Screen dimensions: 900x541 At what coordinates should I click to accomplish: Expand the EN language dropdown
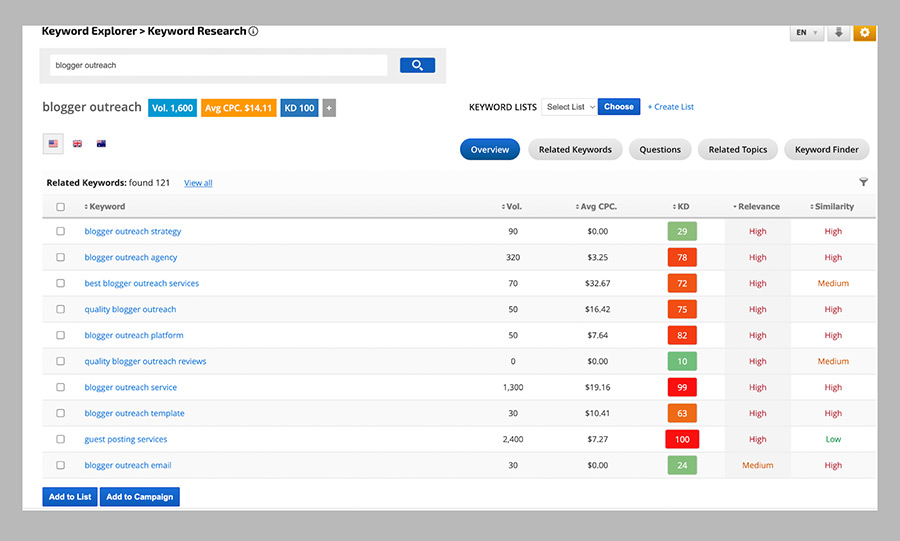coord(806,32)
